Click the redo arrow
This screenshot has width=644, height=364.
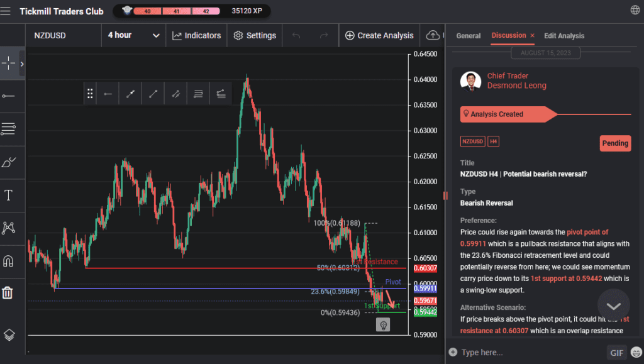coord(324,36)
